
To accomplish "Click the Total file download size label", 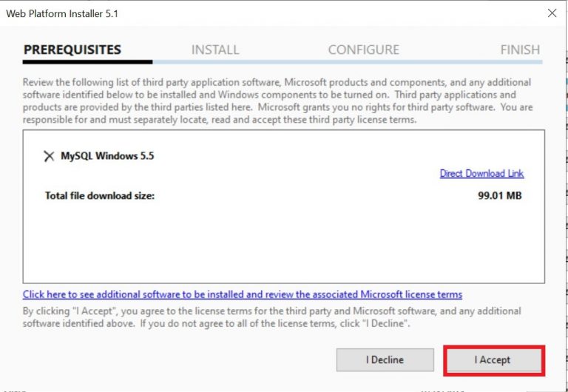I will click(100, 195).
